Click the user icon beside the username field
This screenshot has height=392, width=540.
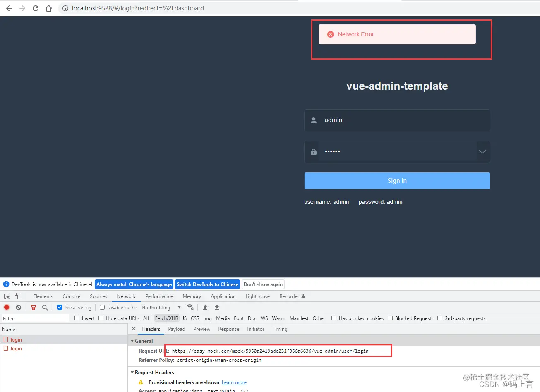(x=314, y=120)
